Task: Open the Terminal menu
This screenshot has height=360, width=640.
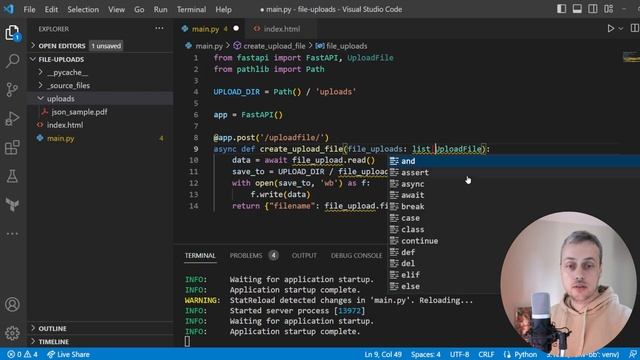Action: [191, 9]
